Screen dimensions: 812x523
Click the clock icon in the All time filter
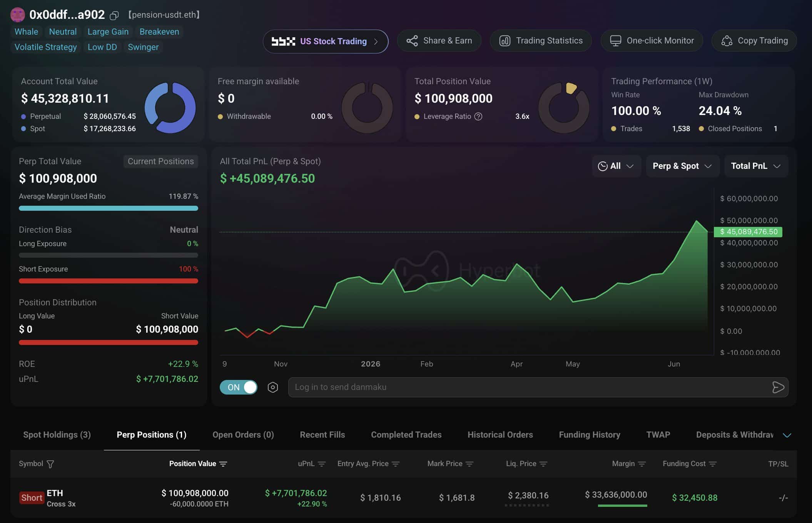click(603, 166)
